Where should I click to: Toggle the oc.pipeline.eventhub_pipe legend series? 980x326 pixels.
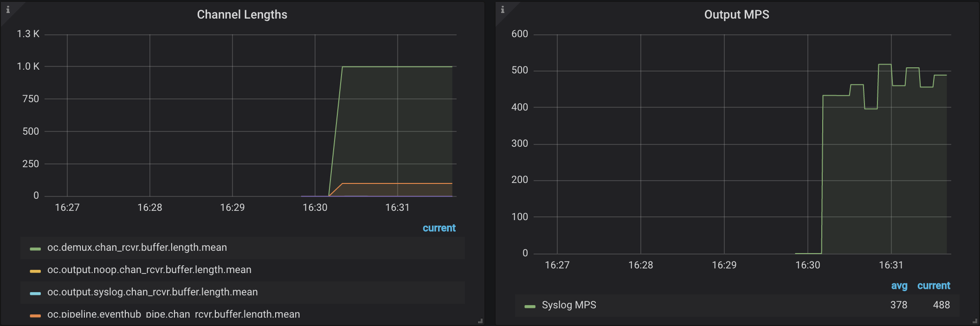click(x=174, y=314)
